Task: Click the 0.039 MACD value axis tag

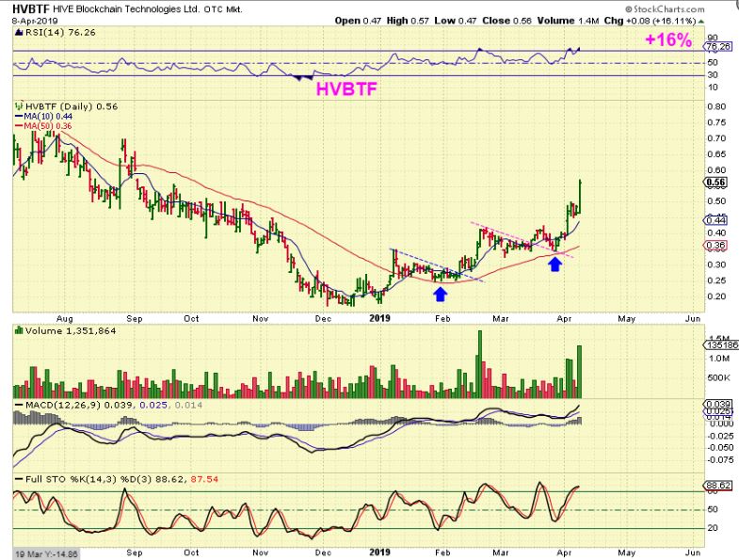Action: point(718,405)
